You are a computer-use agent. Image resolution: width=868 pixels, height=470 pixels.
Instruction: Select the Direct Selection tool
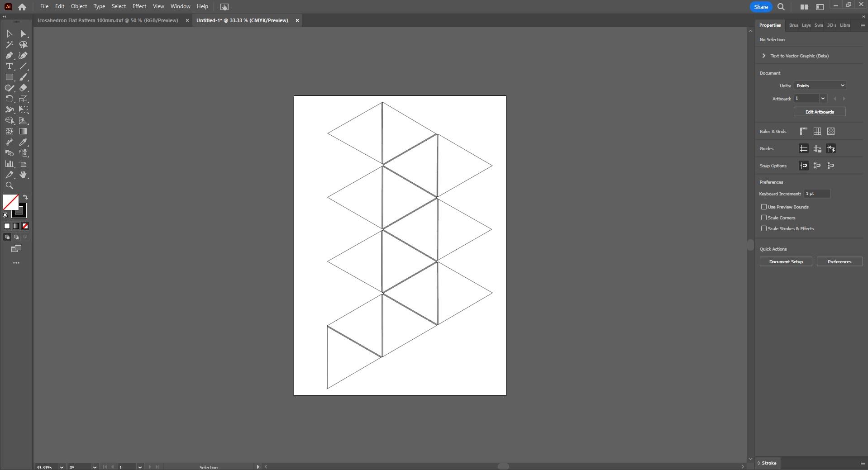[24, 34]
